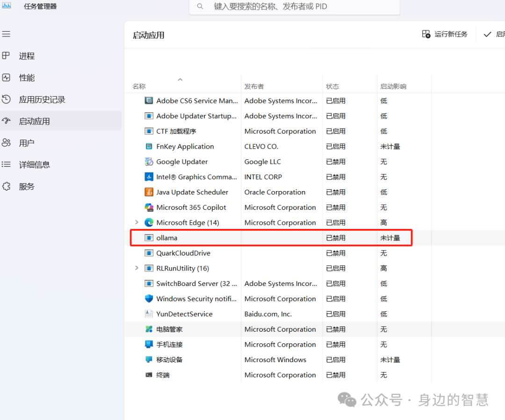Viewport: 505px width, 420px height.
Task: Click the Task Manager app icon
Action: click(6, 6)
